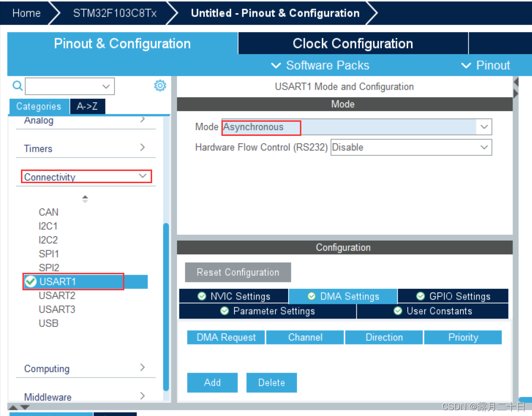Open the NVIC Settings tab

[234, 296]
